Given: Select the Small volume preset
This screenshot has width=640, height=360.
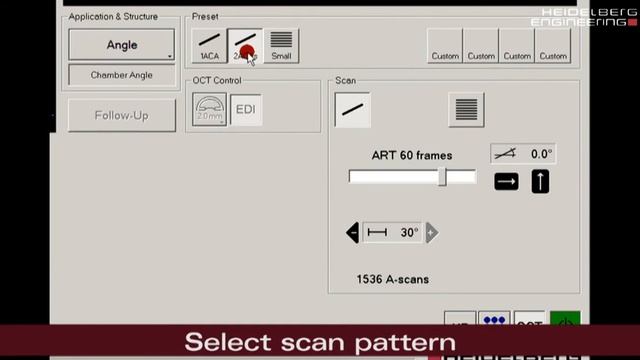Looking at the screenshot, I should (x=281, y=46).
